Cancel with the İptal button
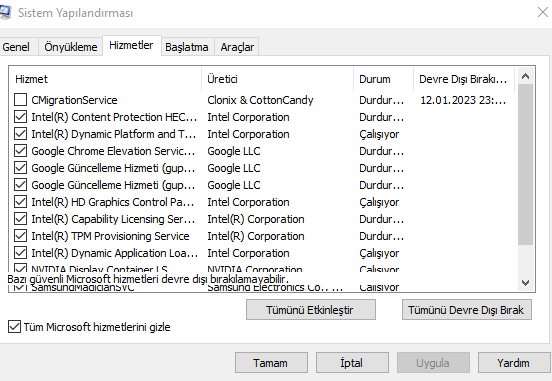 coord(352,363)
